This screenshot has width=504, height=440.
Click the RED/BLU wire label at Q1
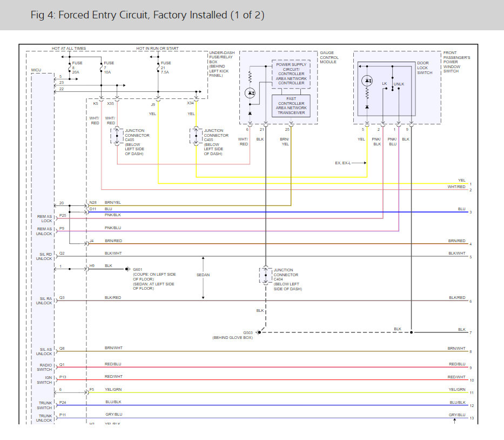(x=113, y=364)
